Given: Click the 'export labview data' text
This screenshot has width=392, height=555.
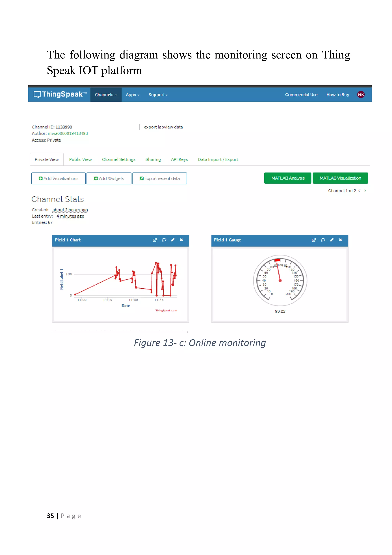Looking at the screenshot, I should click(163, 127).
